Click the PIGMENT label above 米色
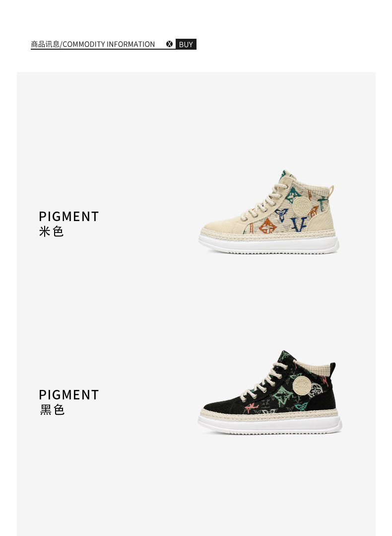This screenshot has height=536, width=392. coord(68,217)
